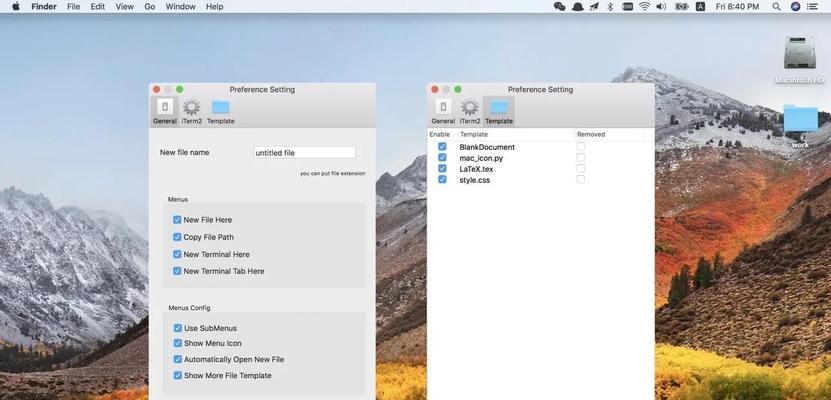Viewport: 831px width, 400px height.
Task: Select Template tab in right Preference window
Action: tap(499, 111)
